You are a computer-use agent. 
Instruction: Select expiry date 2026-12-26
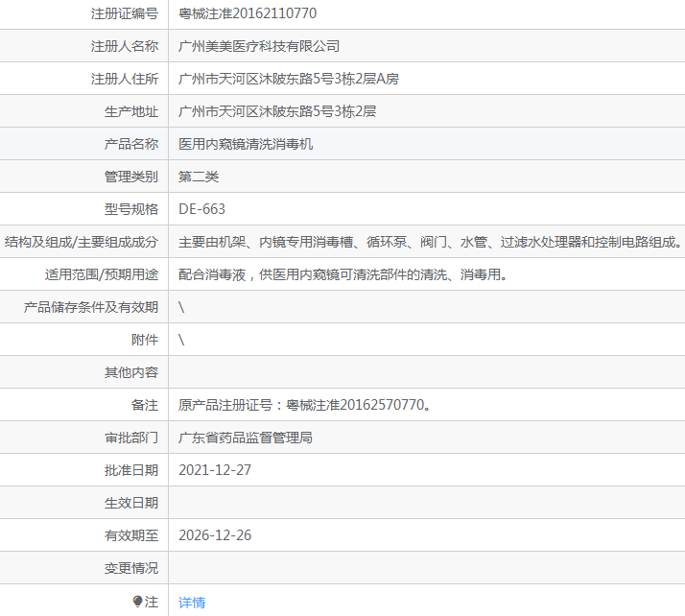pos(215,535)
